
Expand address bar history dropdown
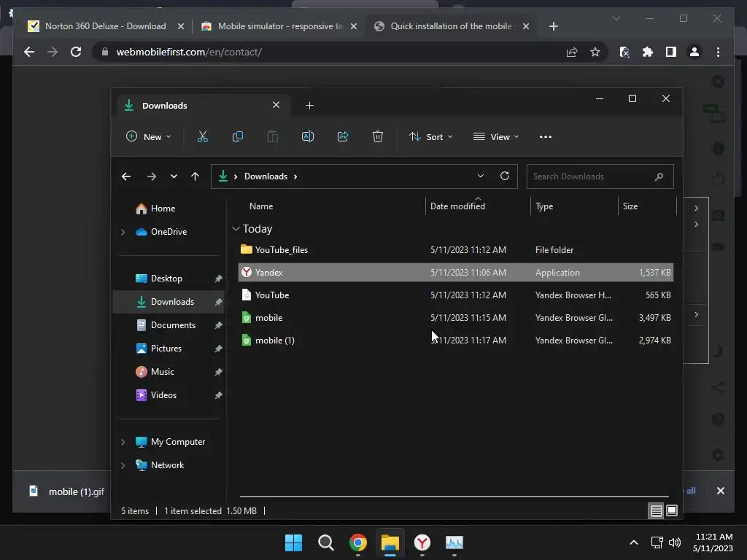pos(481,176)
